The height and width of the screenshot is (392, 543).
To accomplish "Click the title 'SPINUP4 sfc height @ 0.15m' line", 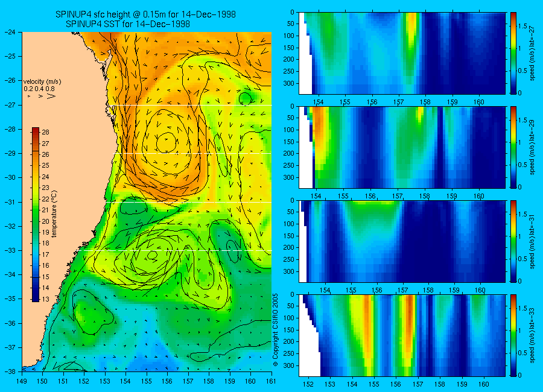I will click(145, 14).
